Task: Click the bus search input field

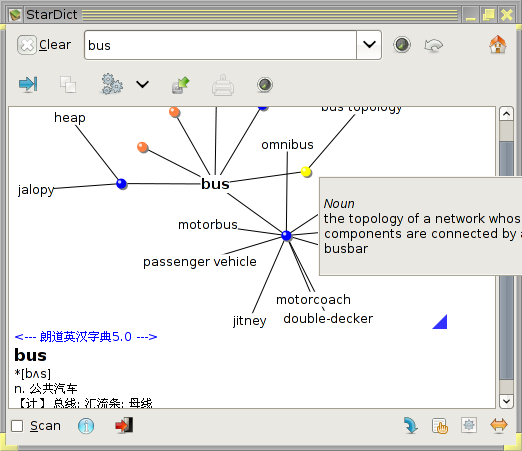Action: pyautogui.click(x=221, y=45)
